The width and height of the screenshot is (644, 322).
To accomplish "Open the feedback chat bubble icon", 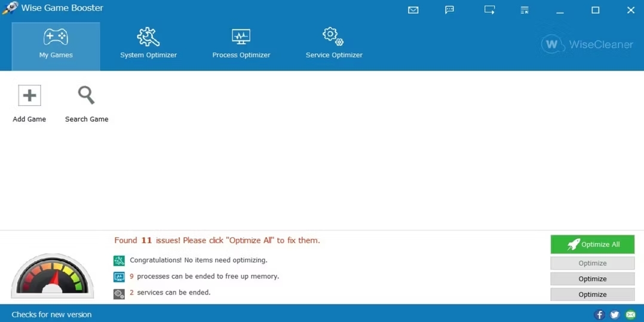I will 450,10.
